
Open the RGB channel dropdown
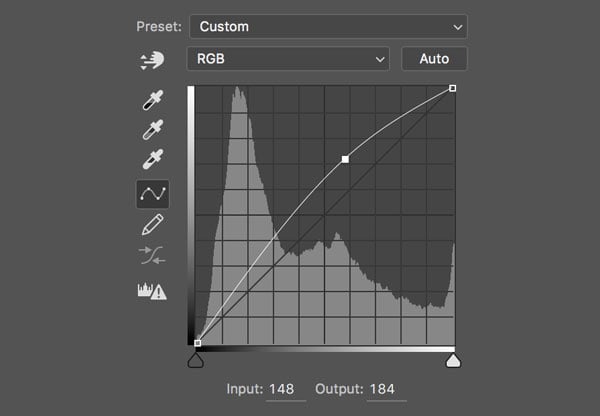(287, 59)
